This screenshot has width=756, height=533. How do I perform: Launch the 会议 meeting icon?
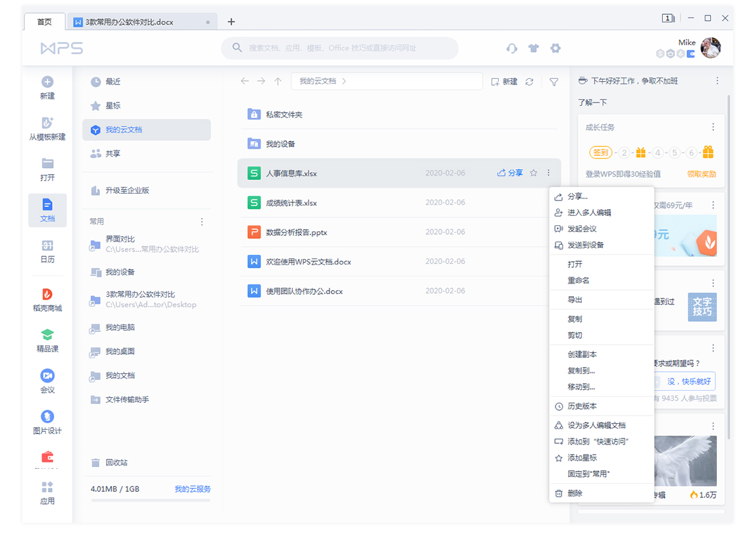click(x=47, y=375)
